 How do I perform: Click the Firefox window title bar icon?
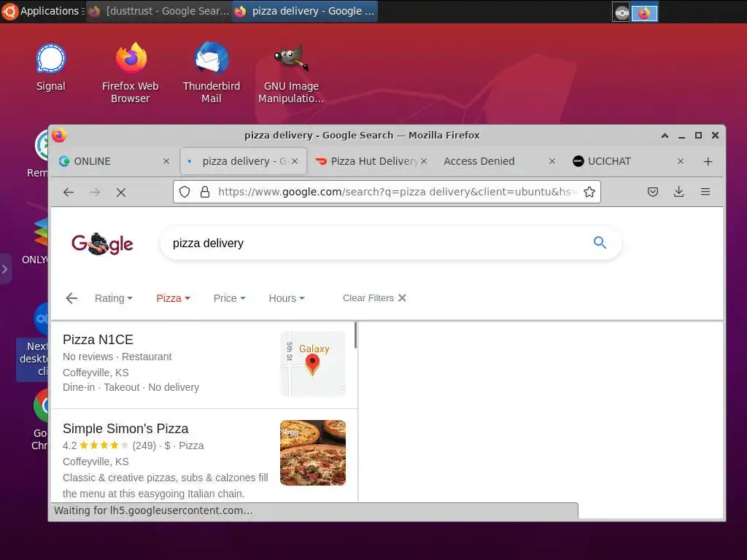(59, 135)
